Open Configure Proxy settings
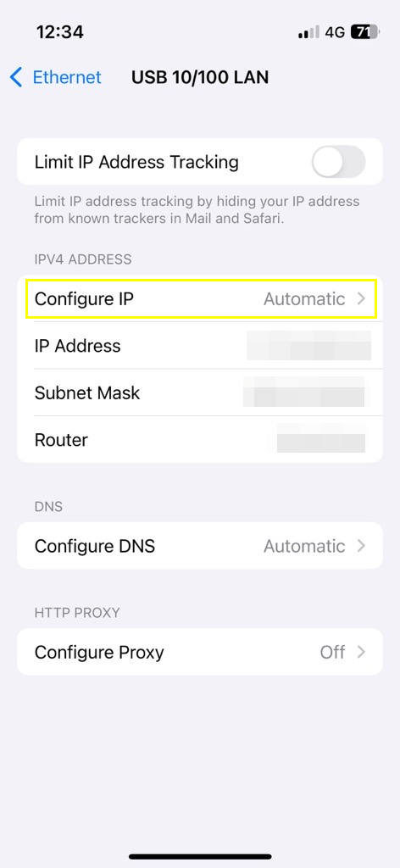Viewport: 400px width, 868px height. (200, 652)
